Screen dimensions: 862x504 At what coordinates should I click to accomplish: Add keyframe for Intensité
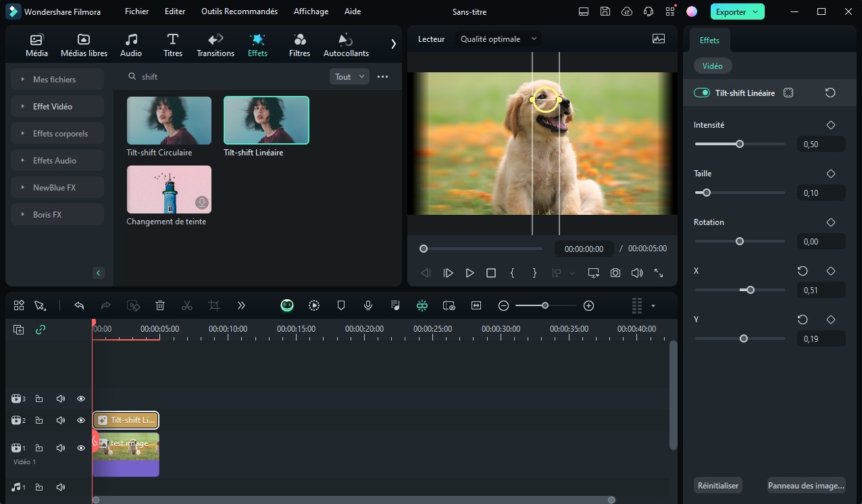(831, 125)
